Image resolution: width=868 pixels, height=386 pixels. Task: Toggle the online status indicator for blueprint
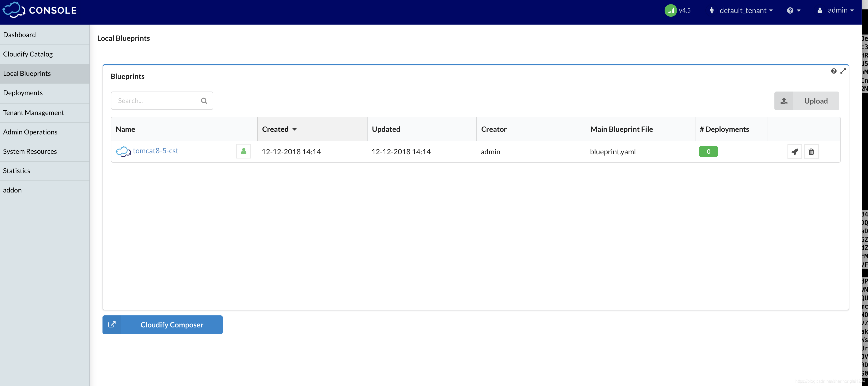244,151
